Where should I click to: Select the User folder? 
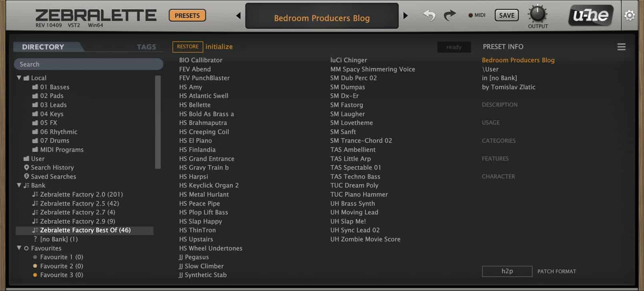(x=34, y=159)
